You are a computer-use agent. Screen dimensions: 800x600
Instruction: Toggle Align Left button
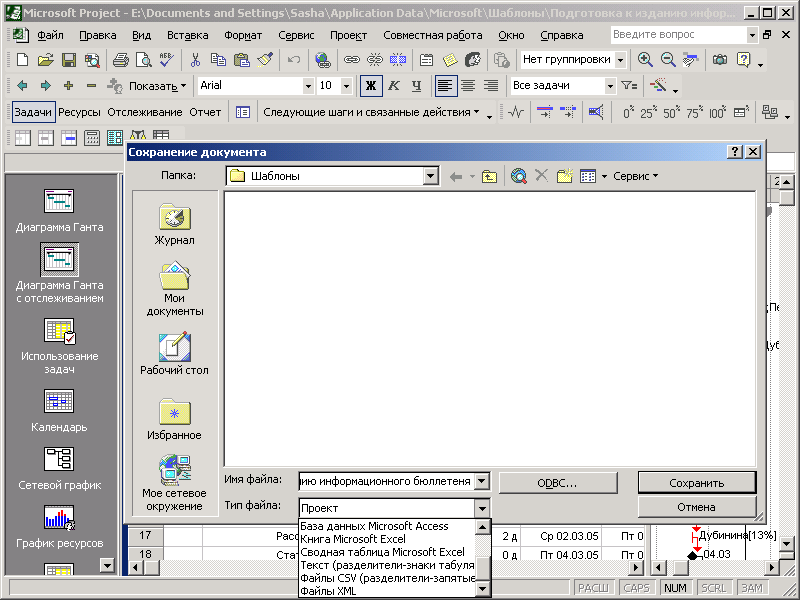pos(444,86)
